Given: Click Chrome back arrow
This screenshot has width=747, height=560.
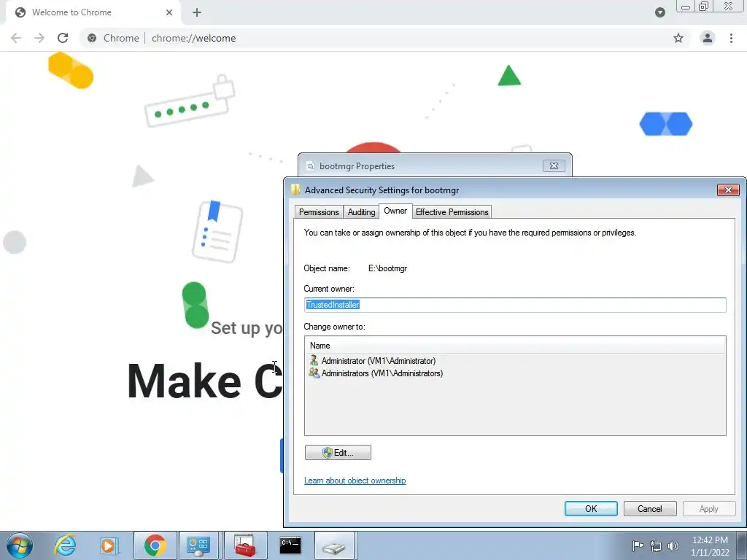Looking at the screenshot, I should 16,38.
